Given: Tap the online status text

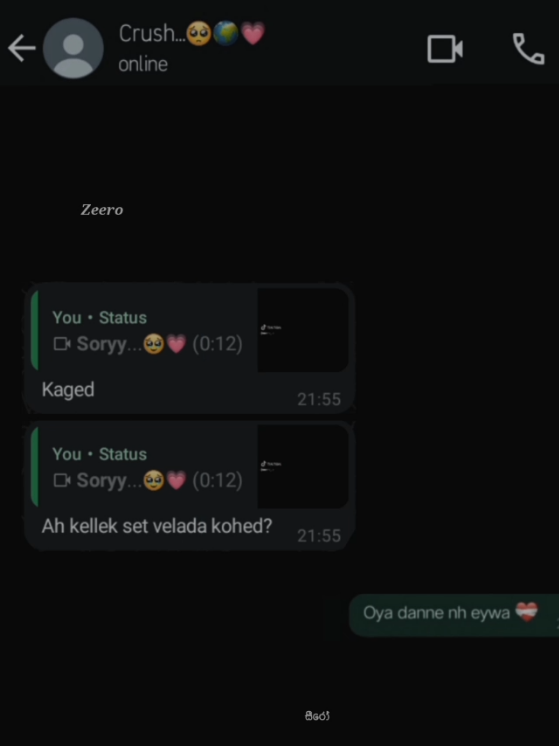Looking at the screenshot, I should click(x=143, y=64).
